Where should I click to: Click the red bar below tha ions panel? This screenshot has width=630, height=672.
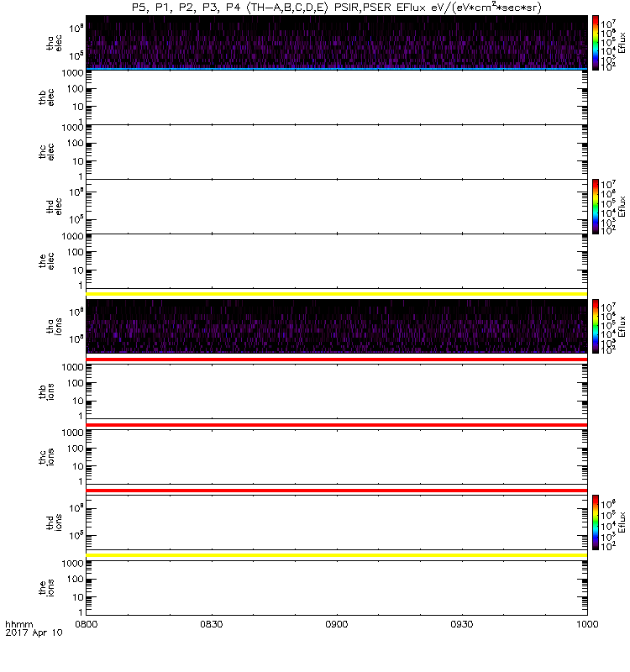click(x=337, y=360)
